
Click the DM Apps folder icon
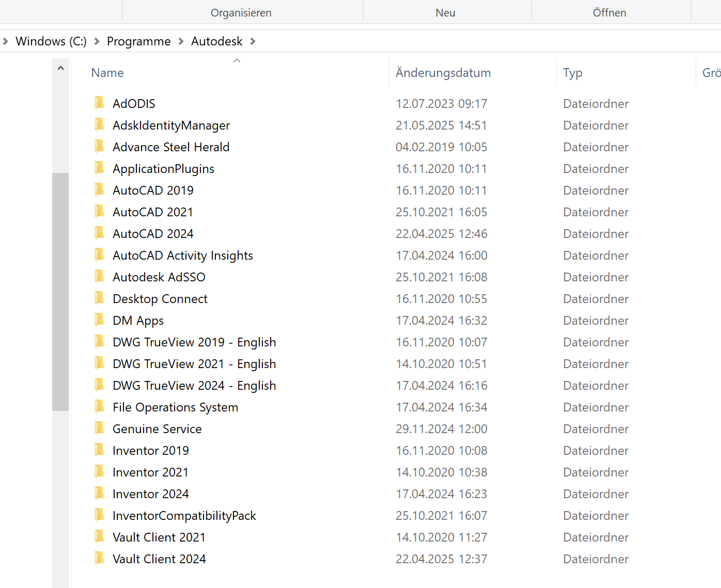point(99,320)
